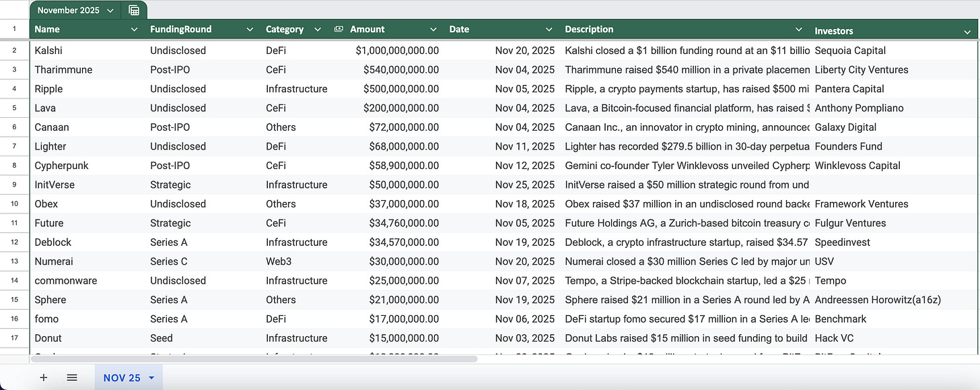Open the table view icon beside November 2025
The height and width of the screenshot is (390, 980).
(x=134, y=10)
